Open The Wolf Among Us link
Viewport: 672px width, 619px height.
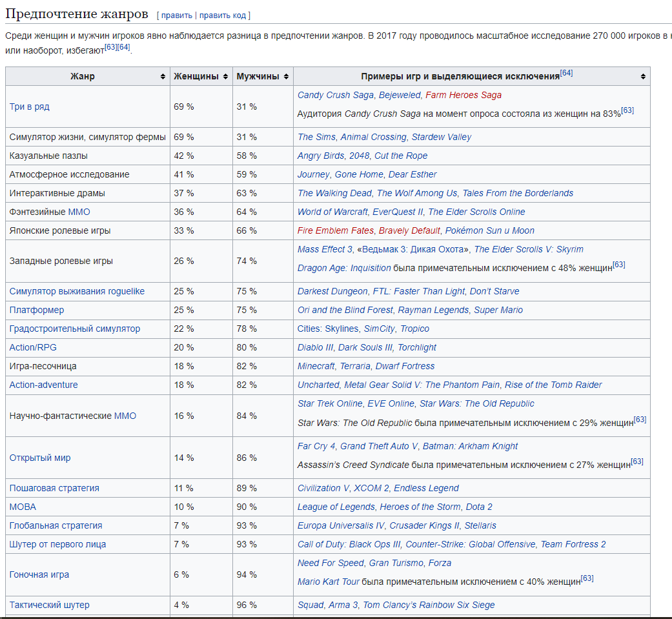(417, 194)
